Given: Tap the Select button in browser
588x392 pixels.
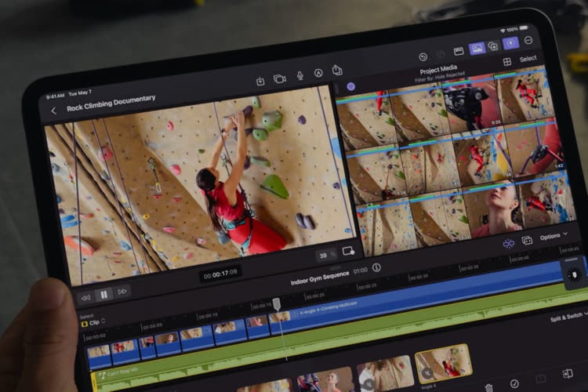Looking at the screenshot, I should [528, 59].
